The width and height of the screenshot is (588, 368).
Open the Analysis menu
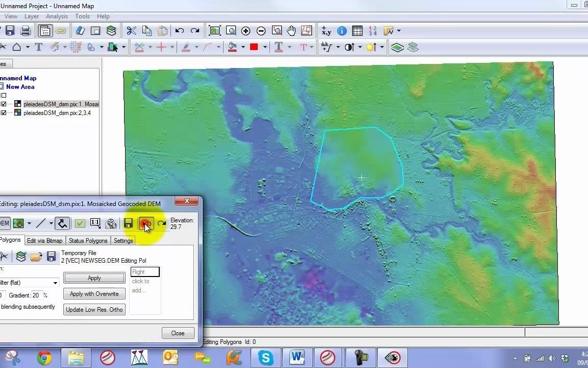(x=57, y=16)
